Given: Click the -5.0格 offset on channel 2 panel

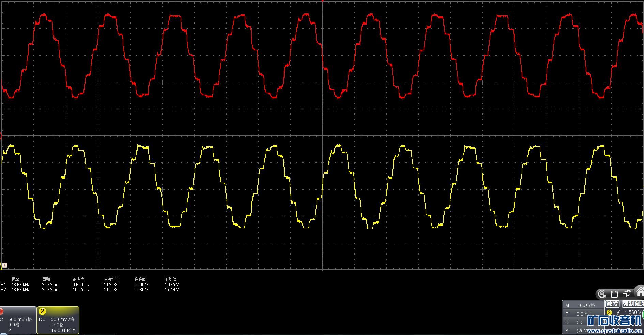Looking at the screenshot, I should coord(57,325).
